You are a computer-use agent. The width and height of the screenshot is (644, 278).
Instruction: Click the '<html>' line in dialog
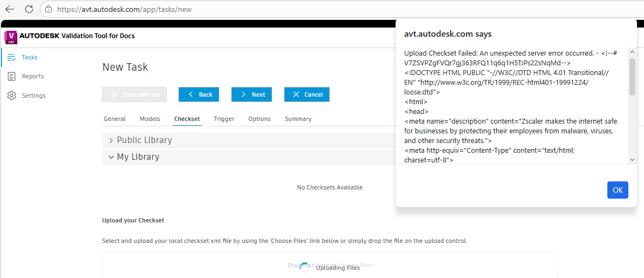[x=416, y=101]
